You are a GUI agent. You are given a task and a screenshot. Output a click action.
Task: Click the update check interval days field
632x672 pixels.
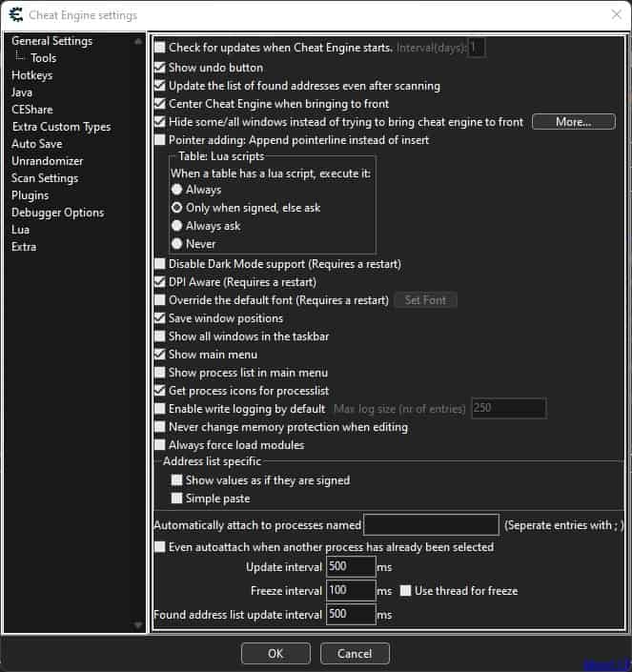pos(477,47)
